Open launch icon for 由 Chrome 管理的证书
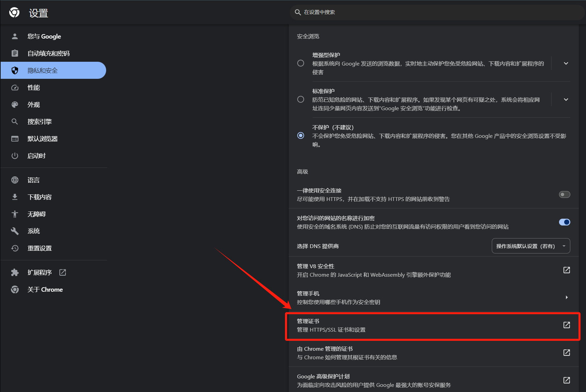Screen dimensions: 586x392 (x=567, y=352)
